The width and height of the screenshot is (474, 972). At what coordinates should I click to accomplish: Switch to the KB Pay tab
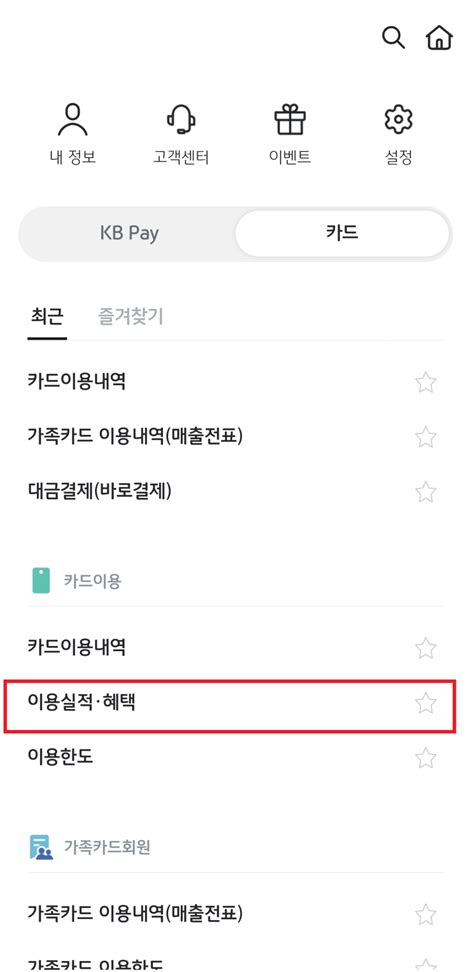(x=129, y=233)
